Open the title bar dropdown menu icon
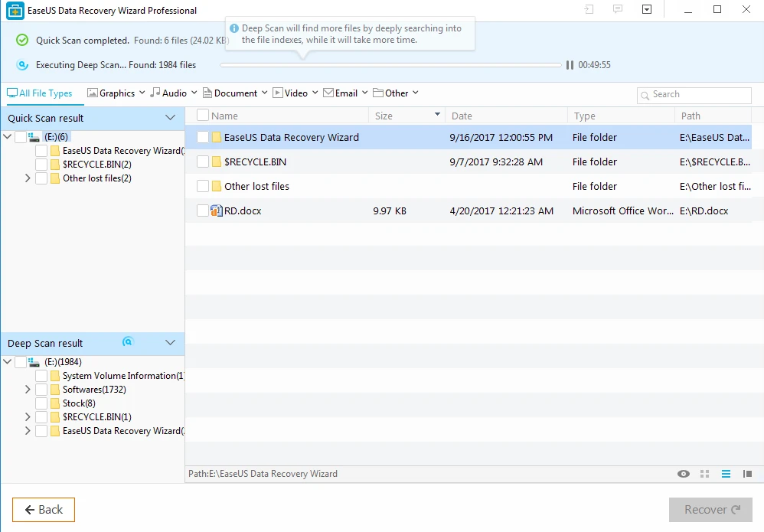Viewport: 764px width, 532px height. 647,10
